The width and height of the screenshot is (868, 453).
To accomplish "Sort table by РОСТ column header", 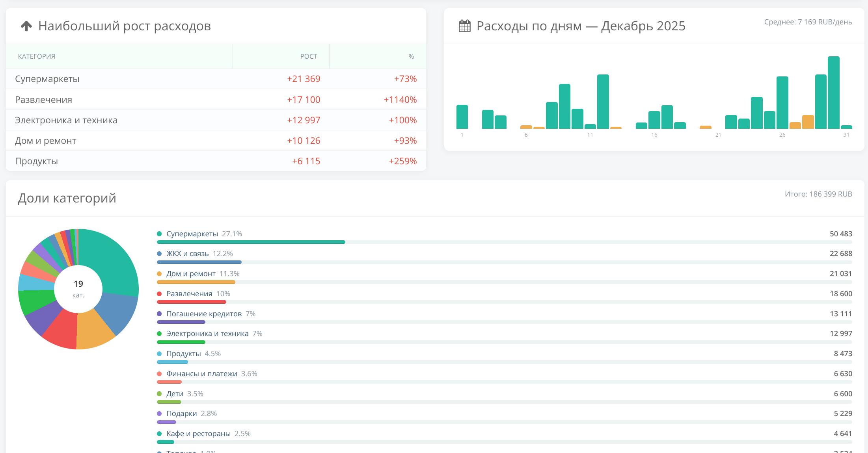I will pos(308,56).
